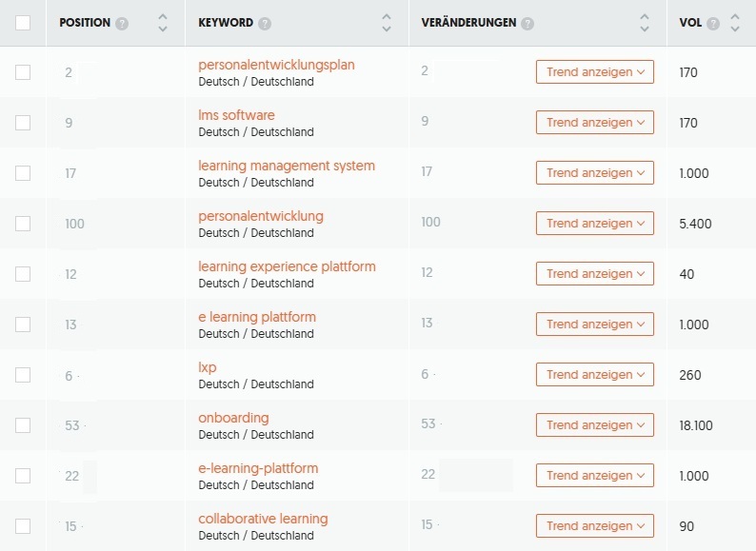Click the help icon next to Veränderungen header
Image resolution: width=756 pixels, height=551 pixels.
point(527,24)
